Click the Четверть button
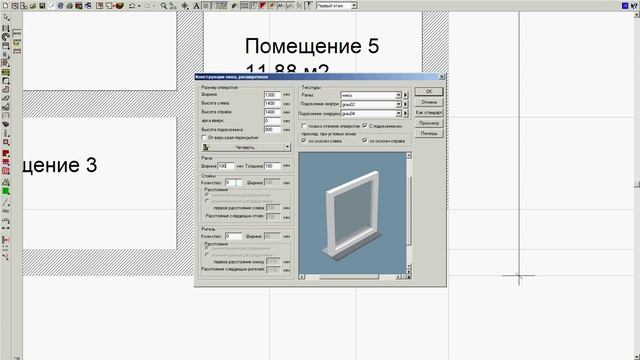The width and height of the screenshot is (640, 360). coord(246,147)
